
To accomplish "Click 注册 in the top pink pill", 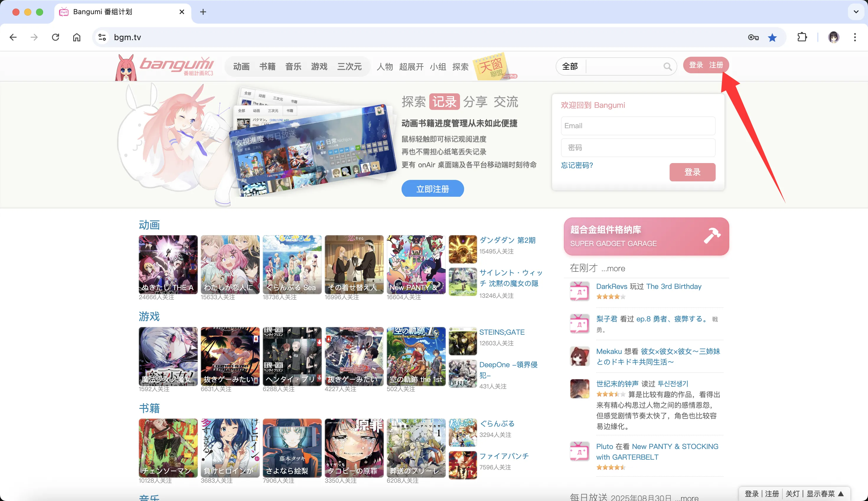I will pyautogui.click(x=716, y=65).
